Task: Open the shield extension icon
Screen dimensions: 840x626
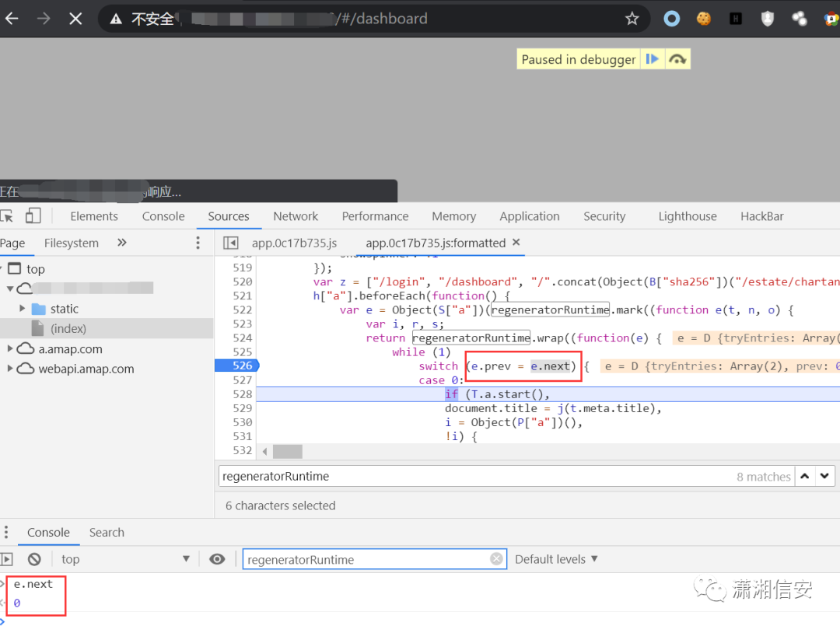Action: coord(768,19)
